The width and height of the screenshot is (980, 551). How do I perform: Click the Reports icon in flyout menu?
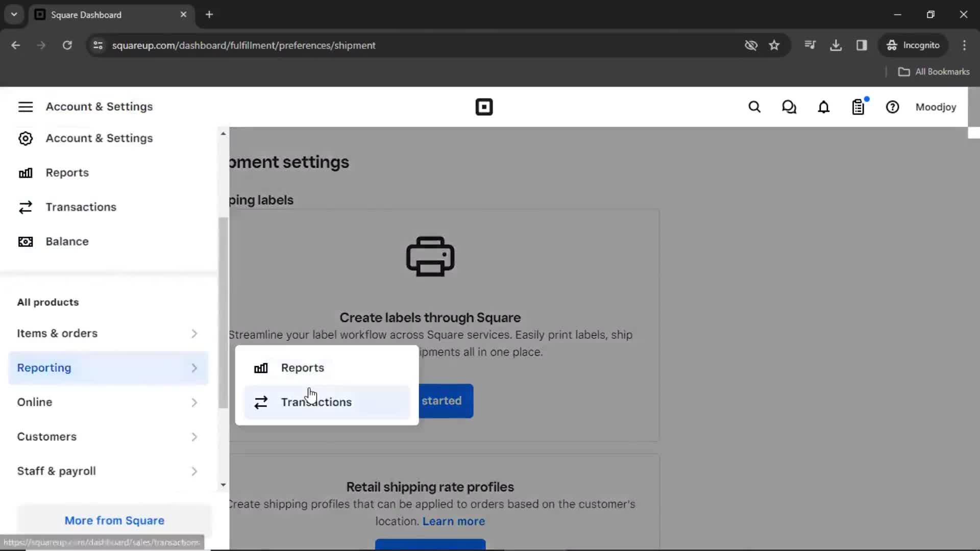[x=261, y=368]
